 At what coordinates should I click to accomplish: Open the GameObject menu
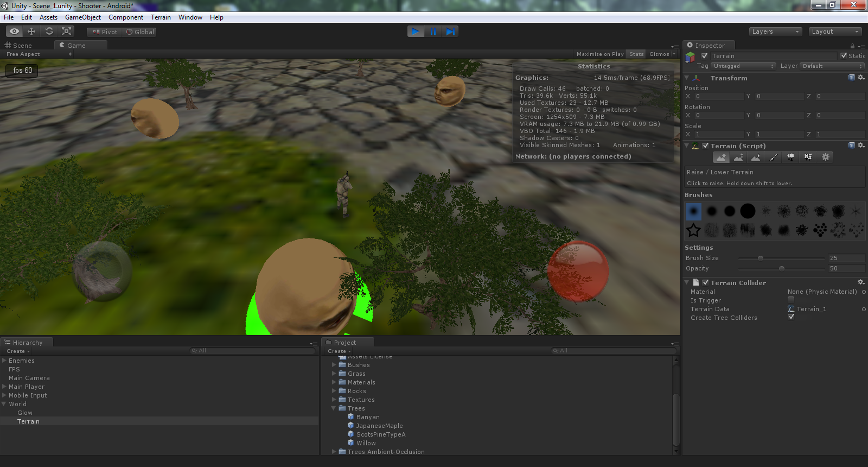click(x=82, y=17)
